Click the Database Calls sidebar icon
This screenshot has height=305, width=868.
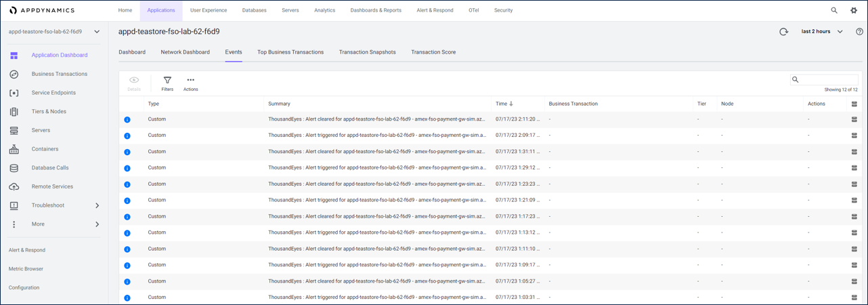click(14, 168)
